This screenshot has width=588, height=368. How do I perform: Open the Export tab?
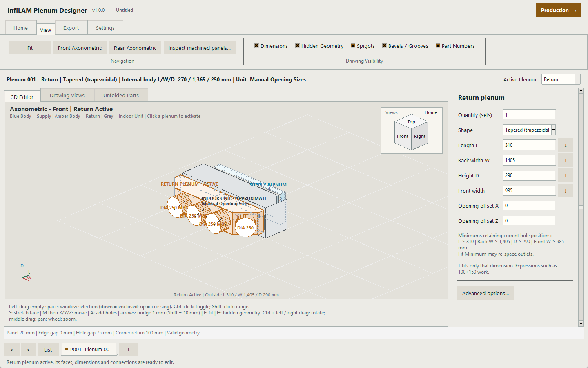pyautogui.click(x=71, y=28)
